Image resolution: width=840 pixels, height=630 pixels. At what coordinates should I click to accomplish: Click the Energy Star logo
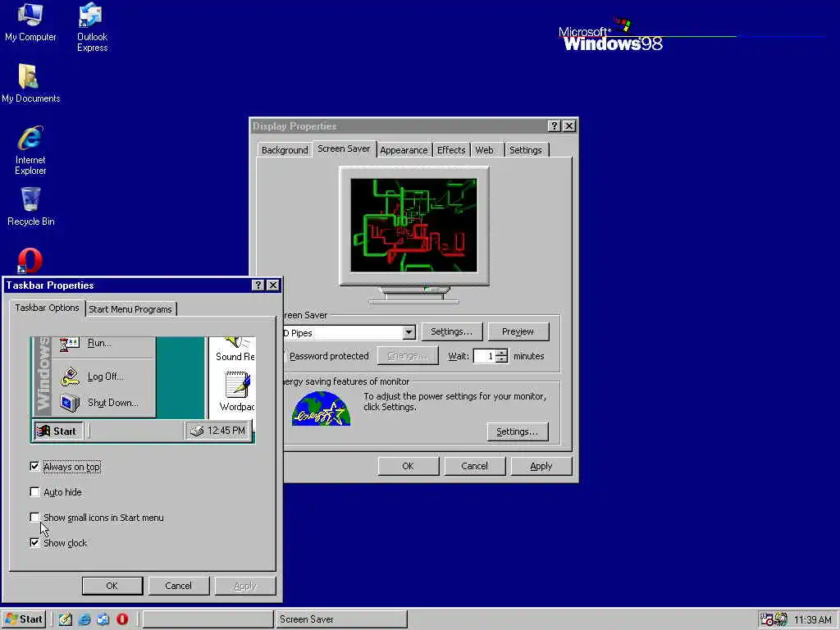(x=321, y=409)
